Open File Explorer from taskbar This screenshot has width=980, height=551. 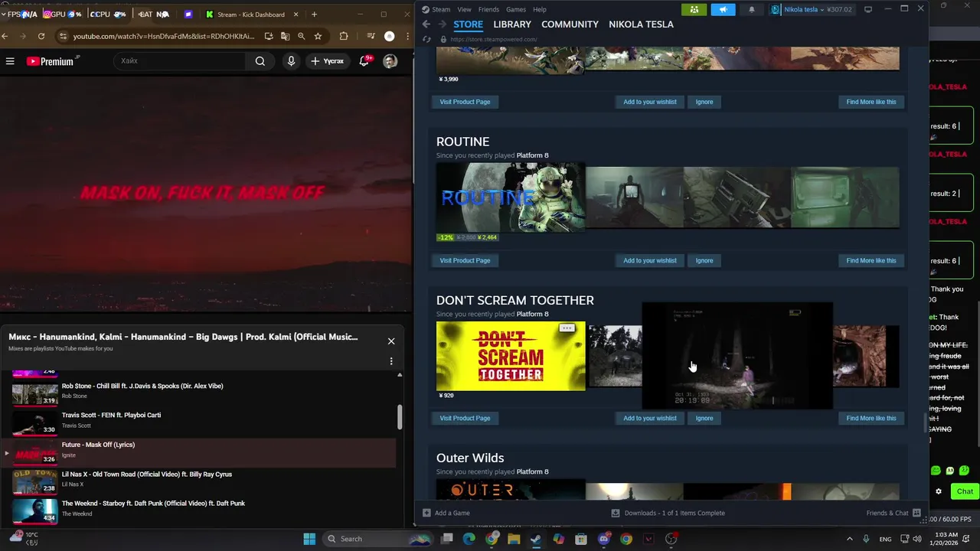[514, 539]
